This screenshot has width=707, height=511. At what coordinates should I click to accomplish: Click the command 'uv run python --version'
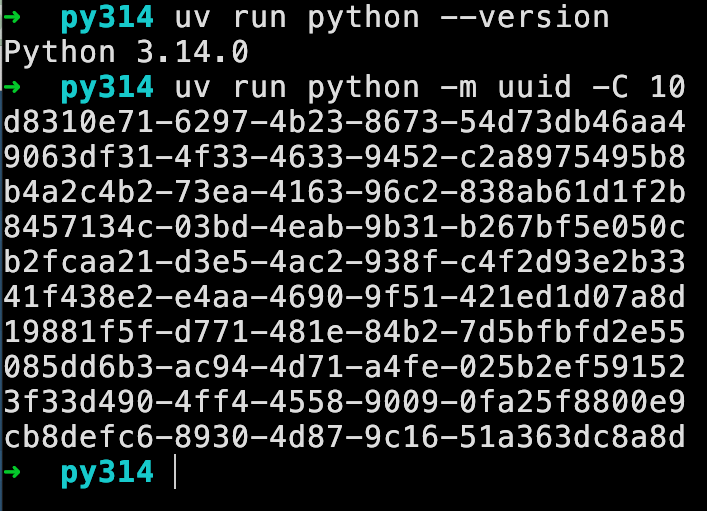(392, 18)
